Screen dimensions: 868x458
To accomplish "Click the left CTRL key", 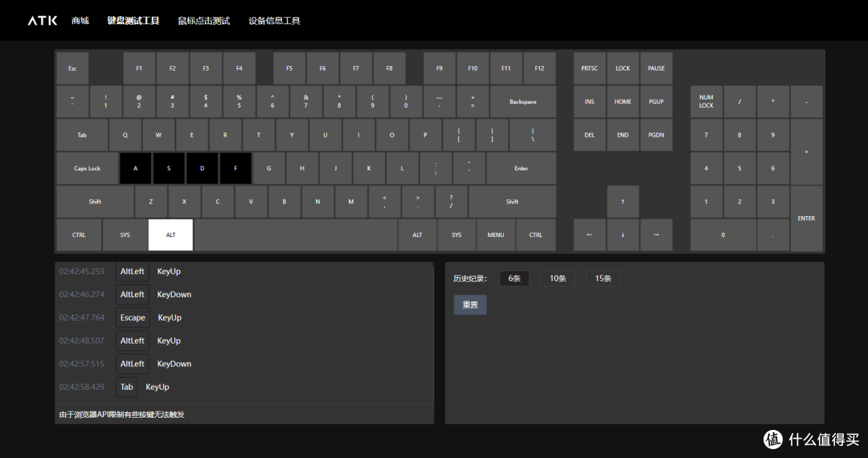I will tap(79, 235).
